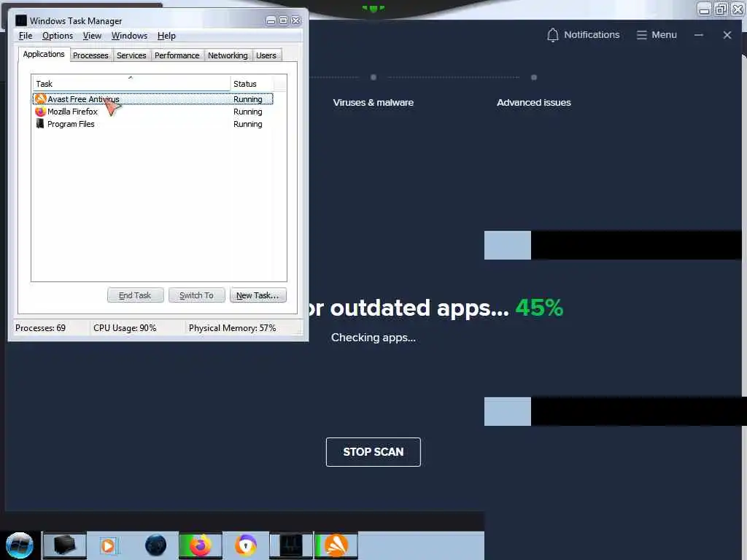Open the Options menu

coord(57,36)
